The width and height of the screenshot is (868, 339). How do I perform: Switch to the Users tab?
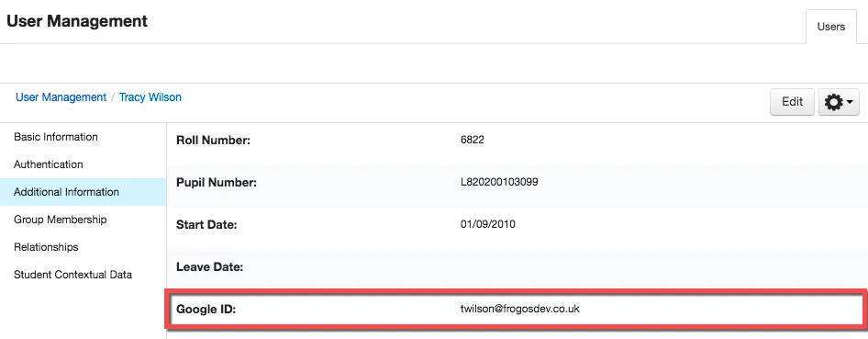click(831, 27)
